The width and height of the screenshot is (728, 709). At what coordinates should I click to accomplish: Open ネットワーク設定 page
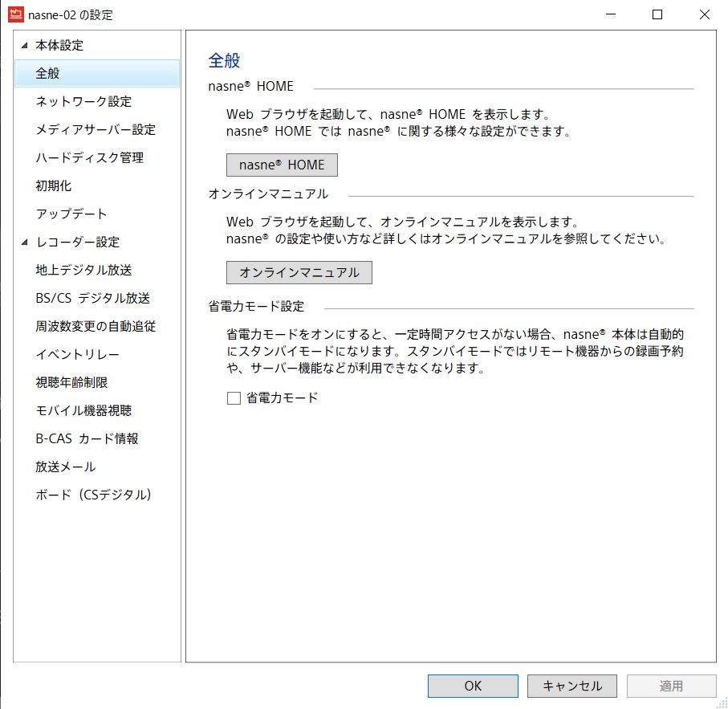[x=83, y=101]
